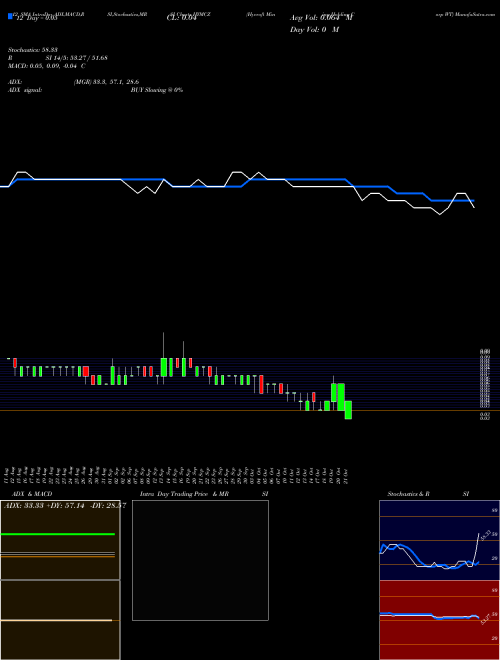The image size is (500, 660).
Task: Click the 'Day Vol: 0 M' text
Action: coord(314,30)
